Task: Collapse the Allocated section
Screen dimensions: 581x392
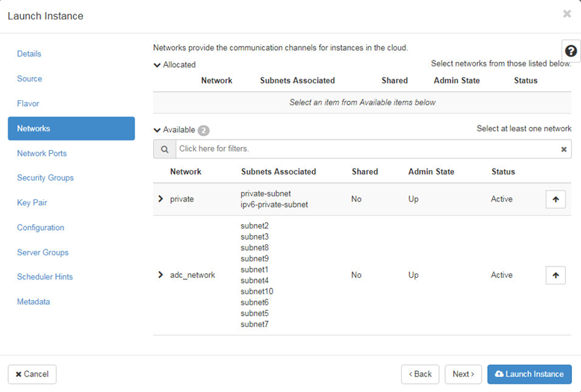Action: click(x=158, y=65)
